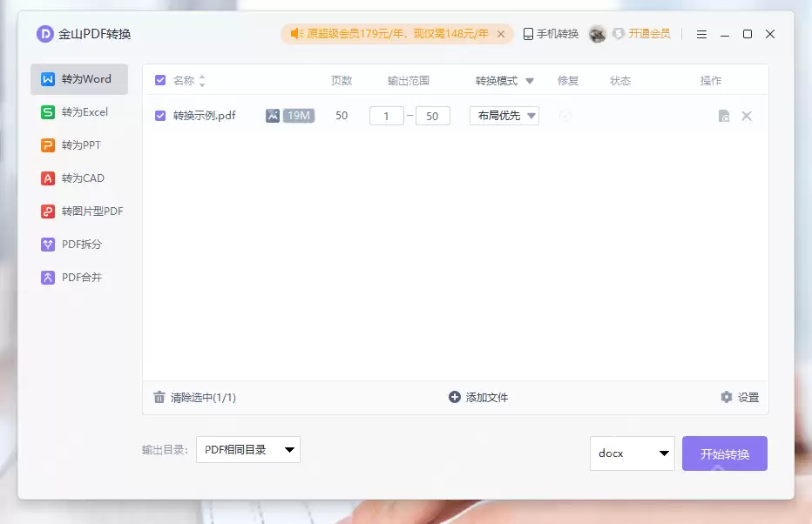Open the output format docx dropdown
This screenshot has width=812, height=524.
pyautogui.click(x=632, y=453)
